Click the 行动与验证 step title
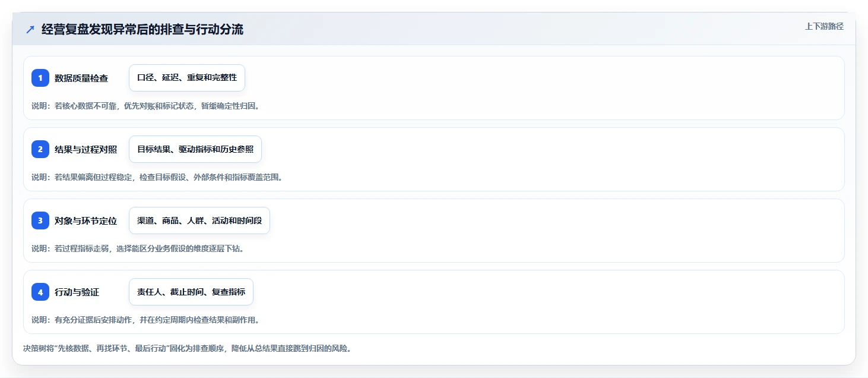The height and width of the screenshot is (378, 868). [77, 292]
